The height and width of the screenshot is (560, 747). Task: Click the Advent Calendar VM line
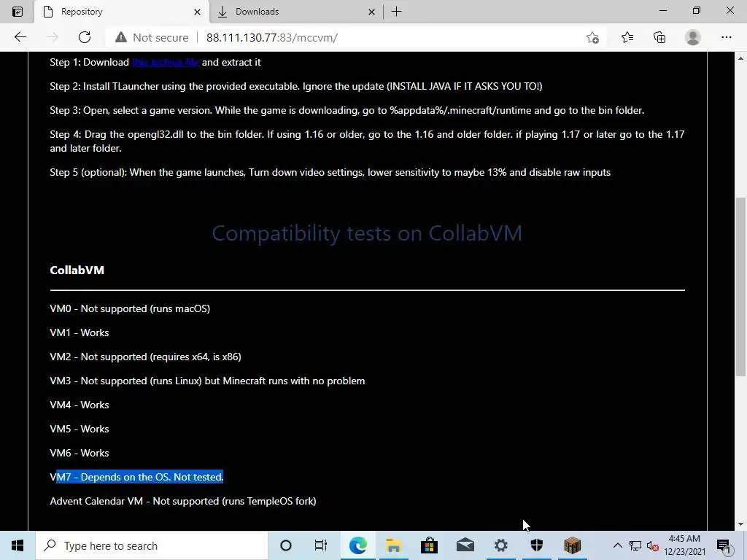(183, 501)
